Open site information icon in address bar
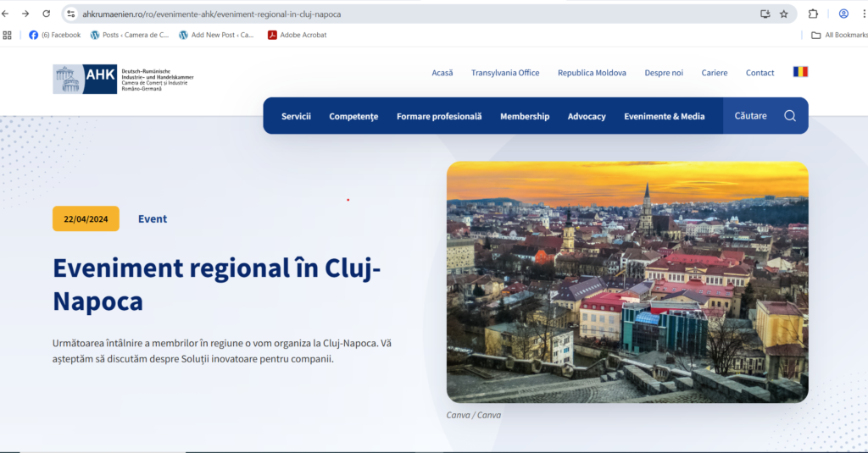The width and height of the screenshot is (868, 453). pyautogui.click(x=71, y=14)
